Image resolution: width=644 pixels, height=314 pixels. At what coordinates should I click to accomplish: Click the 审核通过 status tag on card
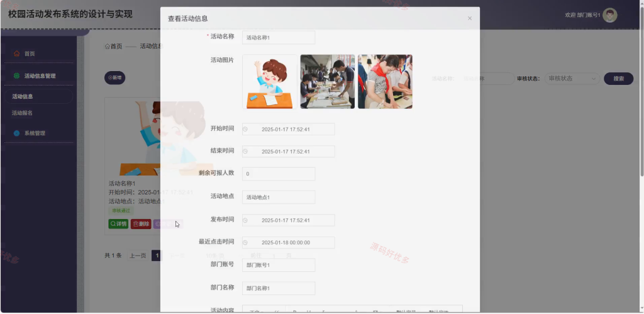pos(121,211)
